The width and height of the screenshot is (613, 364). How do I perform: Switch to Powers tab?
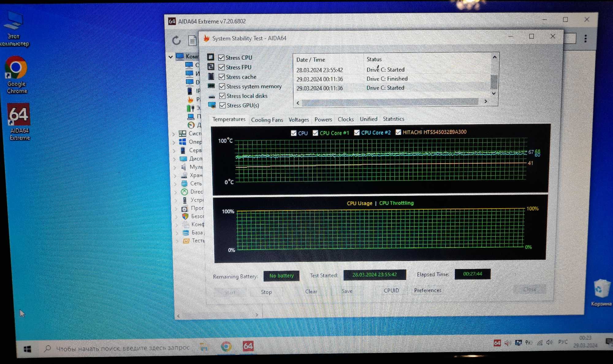pos(323,119)
